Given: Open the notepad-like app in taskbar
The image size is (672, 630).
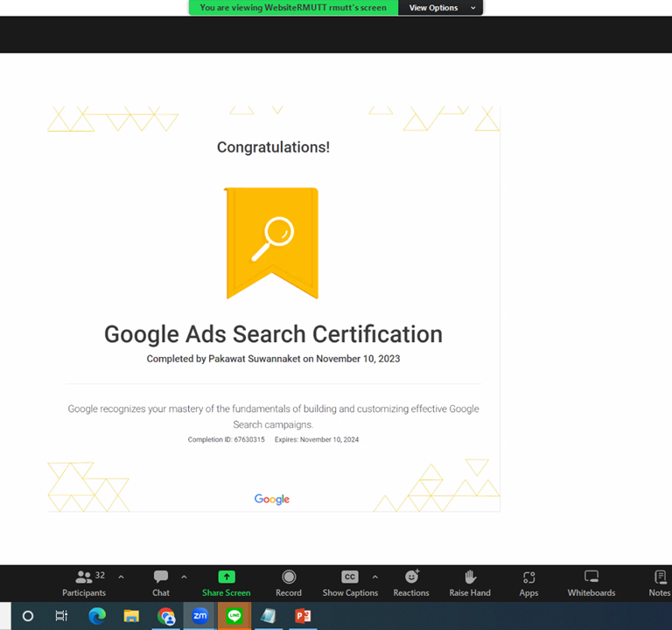Looking at the screenshot, I should coord(269,616).
